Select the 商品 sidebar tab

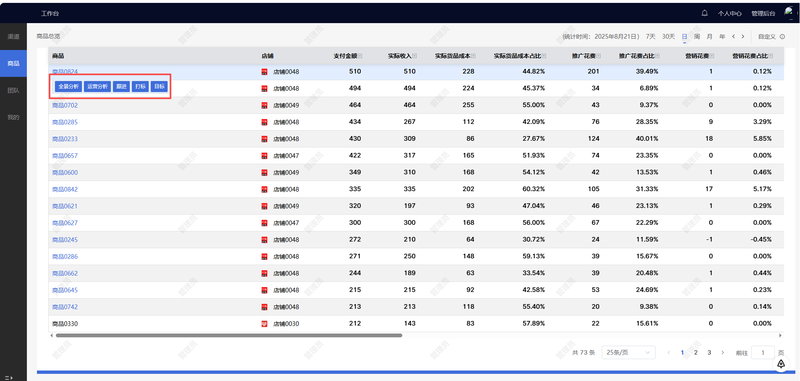13,64
